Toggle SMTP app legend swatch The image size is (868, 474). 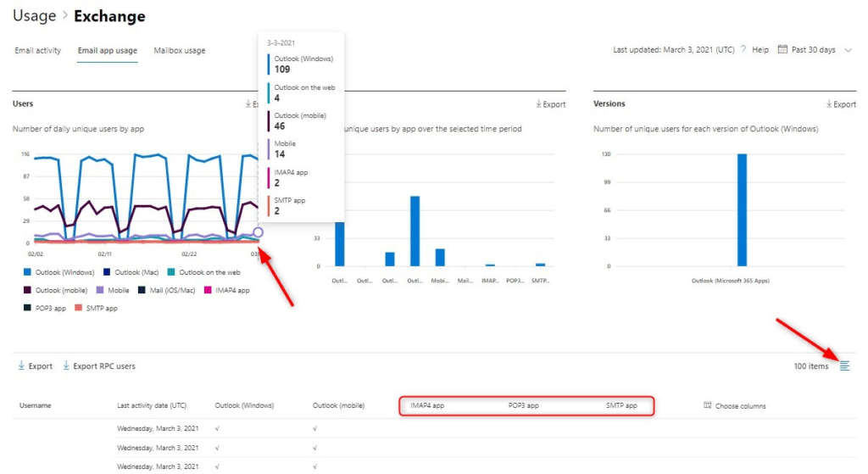pos(79,308)
